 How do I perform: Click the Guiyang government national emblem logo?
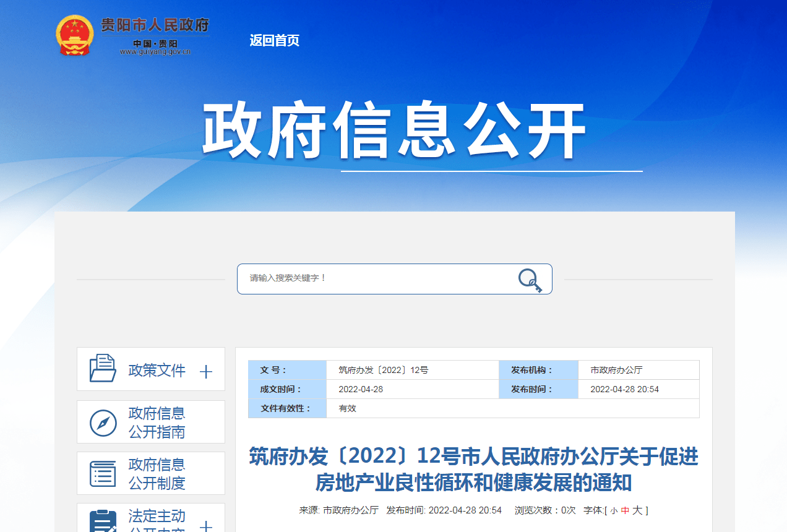75,35
